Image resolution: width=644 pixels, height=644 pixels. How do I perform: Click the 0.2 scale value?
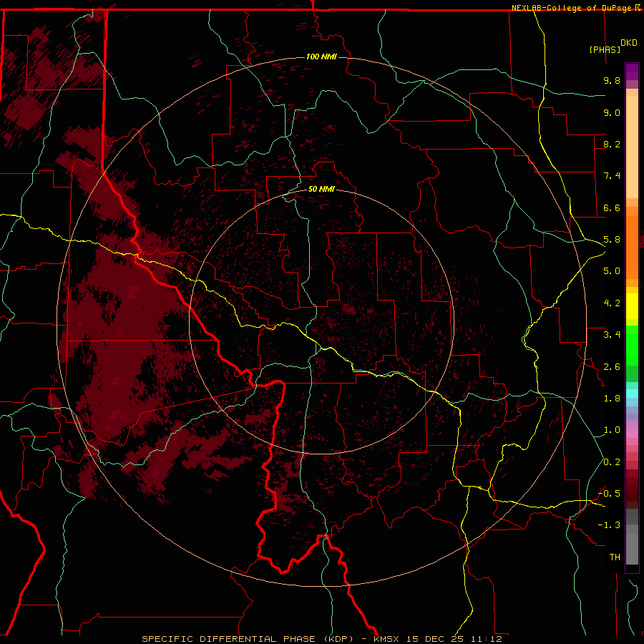click(x=612, y=462)
